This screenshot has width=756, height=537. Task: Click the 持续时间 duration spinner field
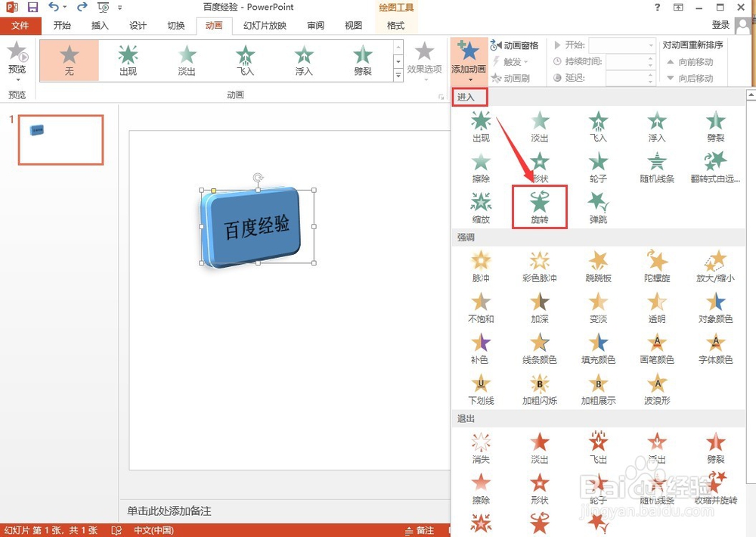click(631, 62)
